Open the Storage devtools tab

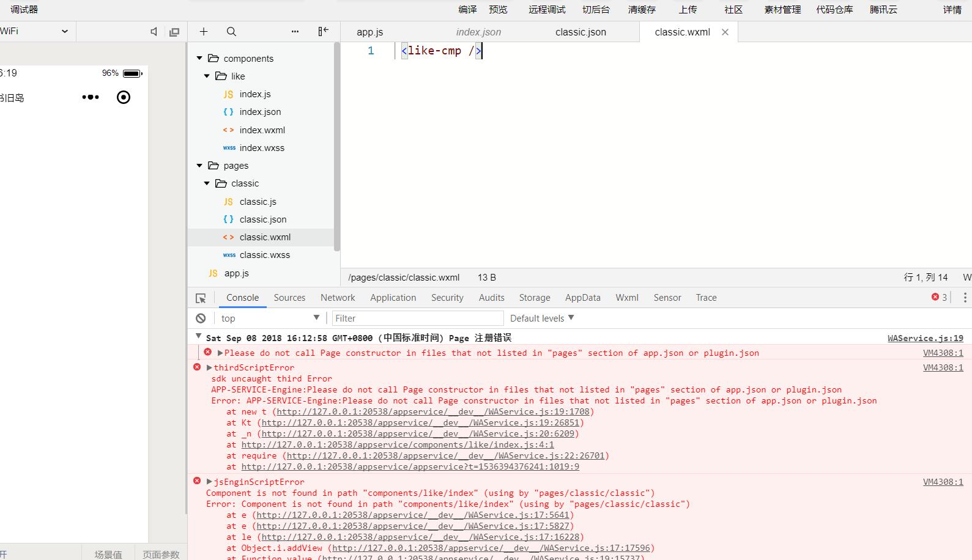(x=535, y=298)
